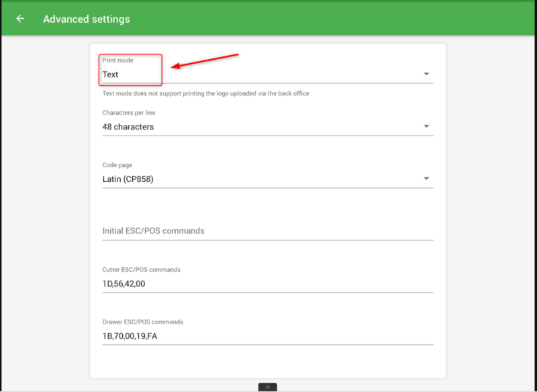Select the 'Text' print mode value
Screen dimensions: 537x392
(111, 75)
